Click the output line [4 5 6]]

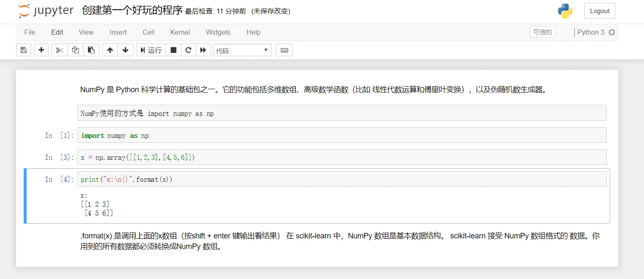tap(98, 213)
